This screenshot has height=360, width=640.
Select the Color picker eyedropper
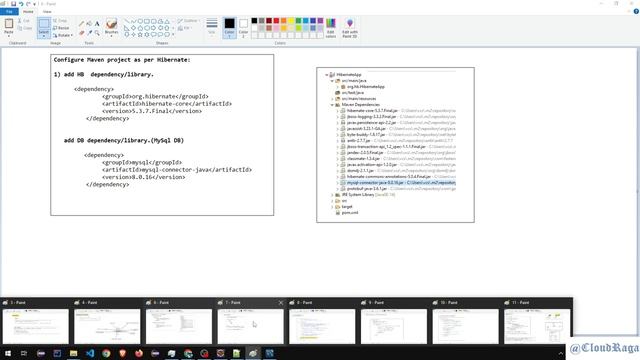89,33
